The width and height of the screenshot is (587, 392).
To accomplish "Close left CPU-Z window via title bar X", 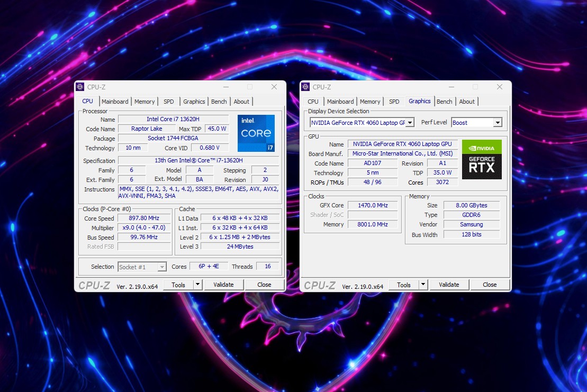I will click(x=274, y=87).
